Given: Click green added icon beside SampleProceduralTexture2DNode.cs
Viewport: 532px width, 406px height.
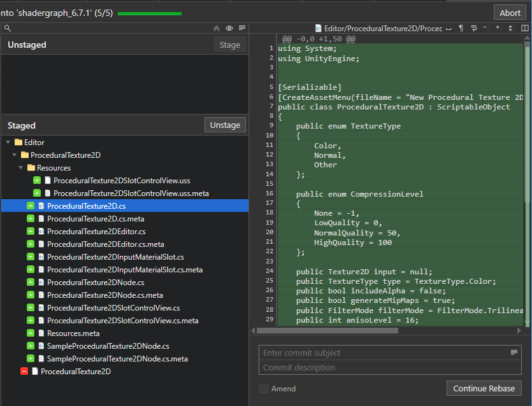Looking at the screenshot, I should tap(31, 346).
